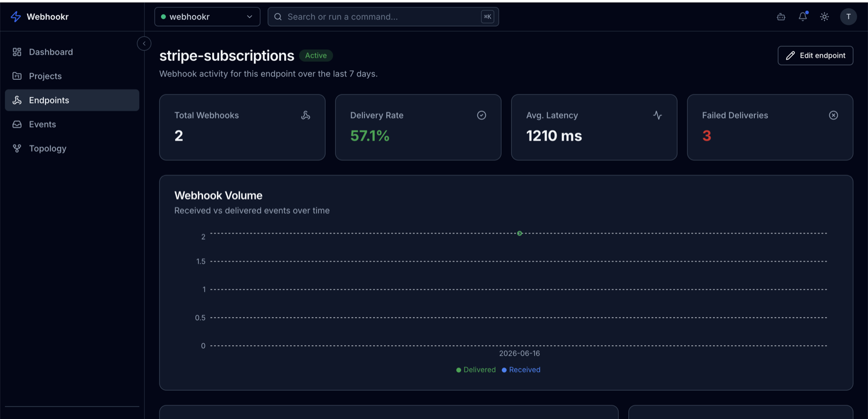This screenshot has width=868, height=419.
Task: Click the check-circle icon in Delivery Rate card
Action: click(482, 115)
